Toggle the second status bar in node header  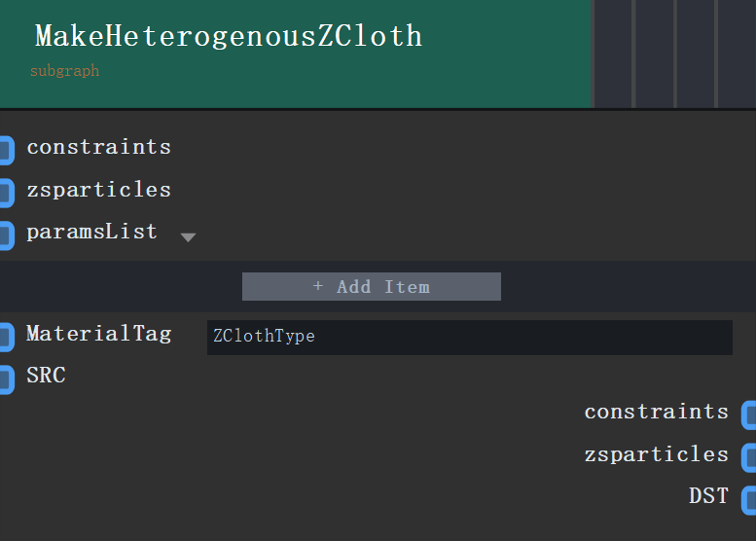coord(655,54)
